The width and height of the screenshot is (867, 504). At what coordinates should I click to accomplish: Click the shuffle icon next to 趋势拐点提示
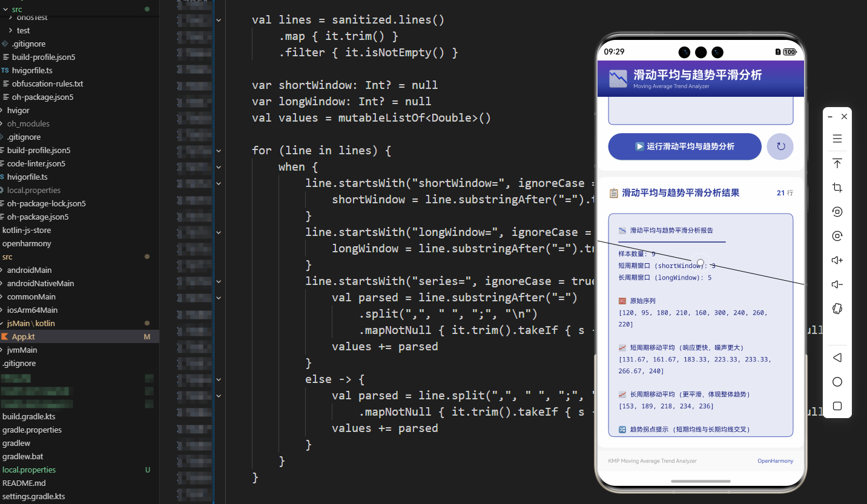(x=622, y=430)
